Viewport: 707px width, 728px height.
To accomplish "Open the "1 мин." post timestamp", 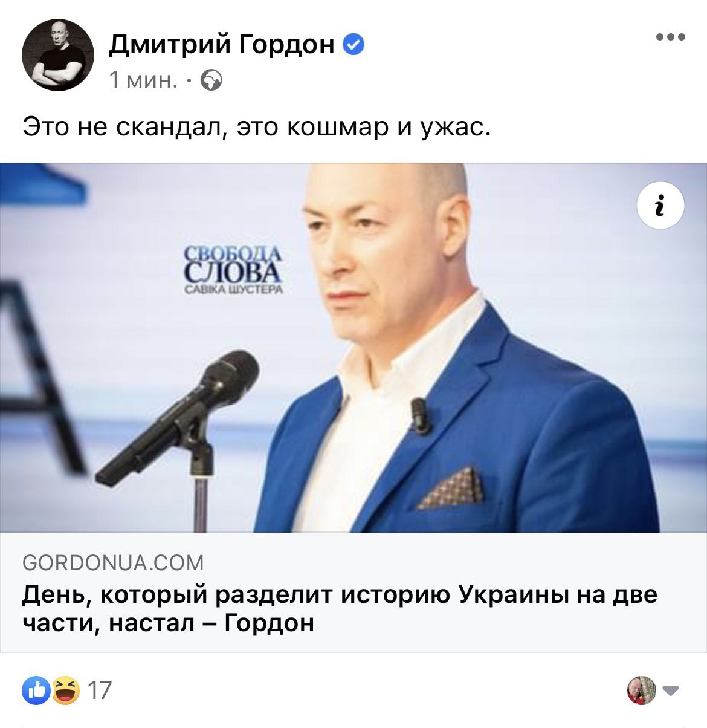I will click(143, 80).
